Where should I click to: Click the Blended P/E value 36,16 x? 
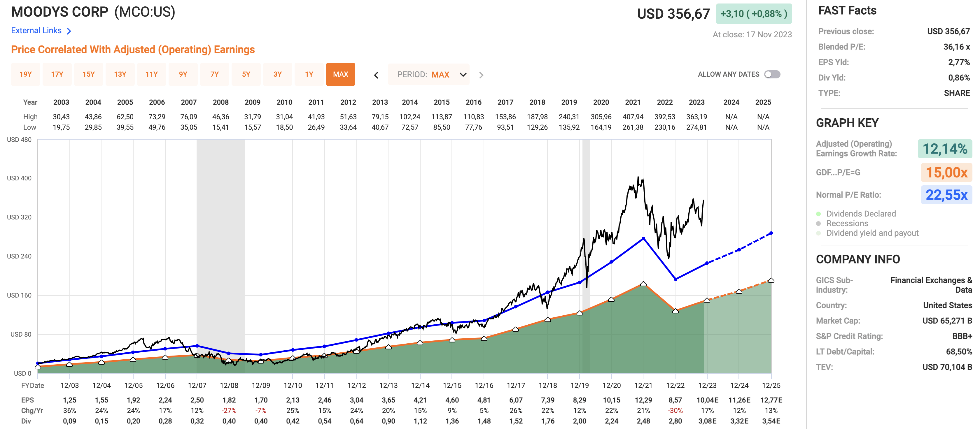click(x=956, y=47)
